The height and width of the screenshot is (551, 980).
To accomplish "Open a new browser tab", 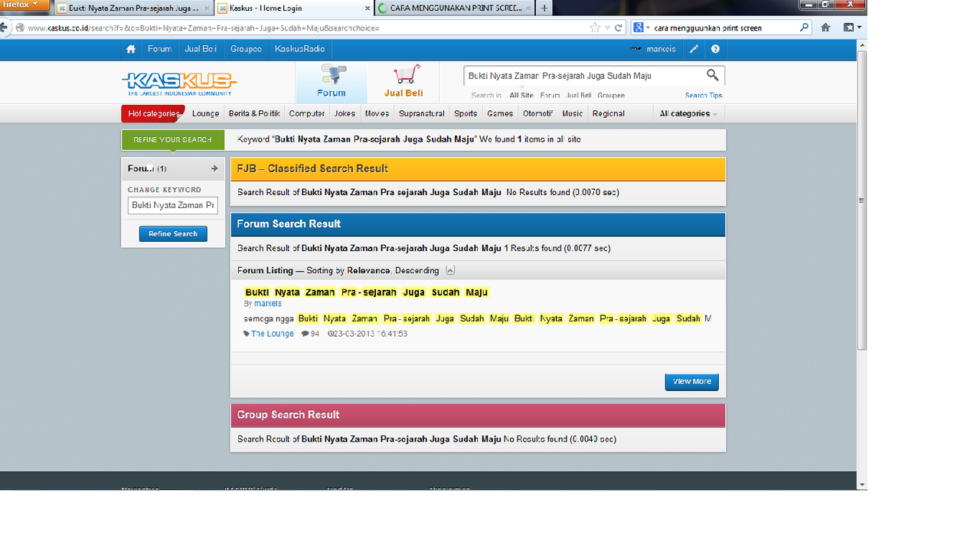I will tap(544, 8).
